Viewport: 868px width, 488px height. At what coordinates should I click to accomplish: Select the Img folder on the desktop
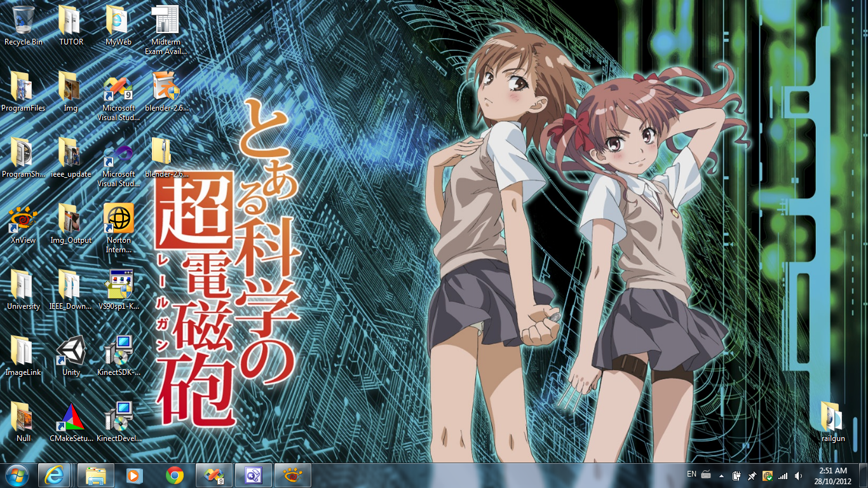point(71,91)
